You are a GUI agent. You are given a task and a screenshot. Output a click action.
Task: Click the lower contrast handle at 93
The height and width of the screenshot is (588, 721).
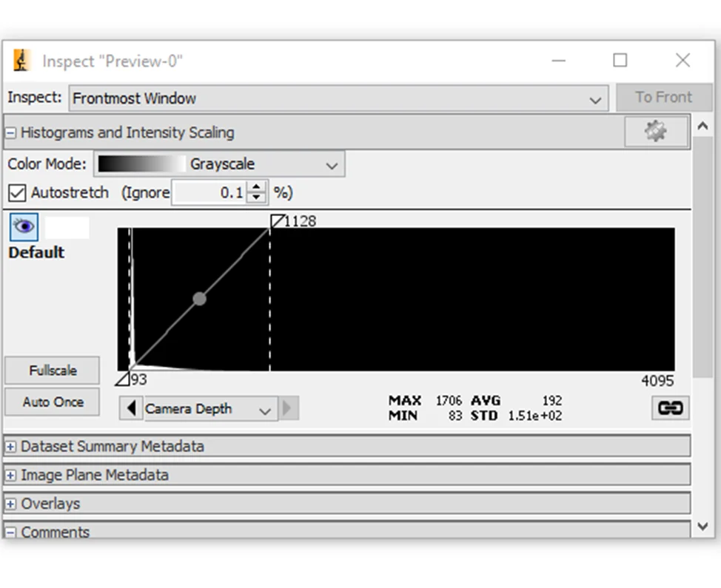(x=123, y=379)
